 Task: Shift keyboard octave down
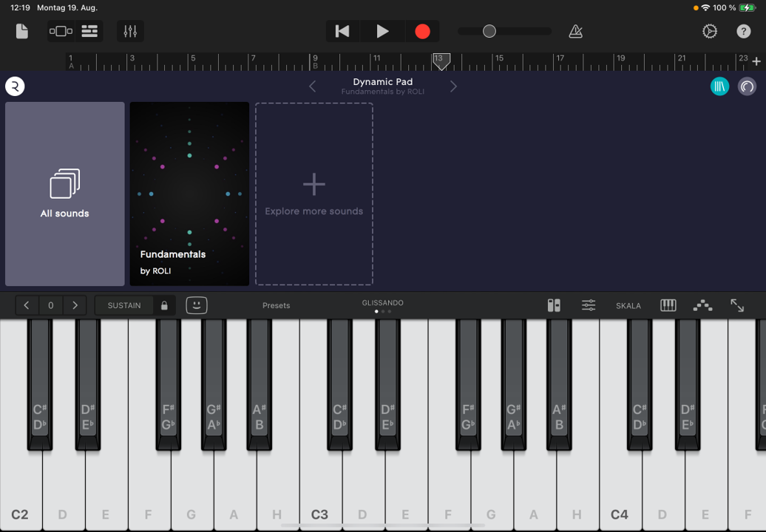pos(27,305)
